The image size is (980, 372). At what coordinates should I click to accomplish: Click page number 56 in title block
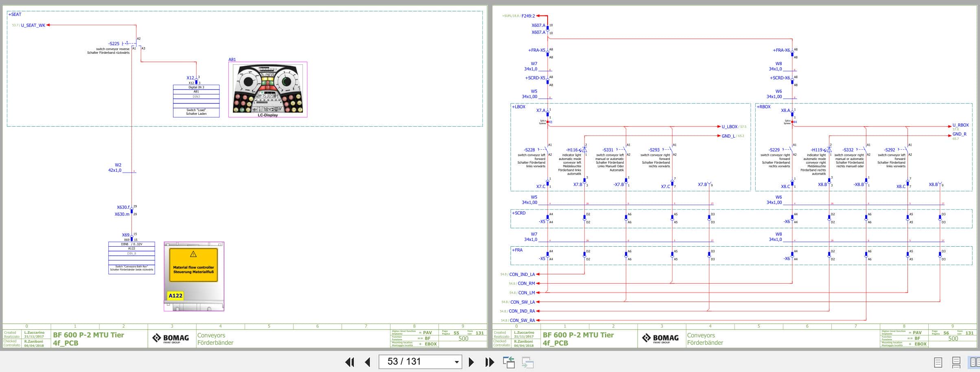click(946, 333)
